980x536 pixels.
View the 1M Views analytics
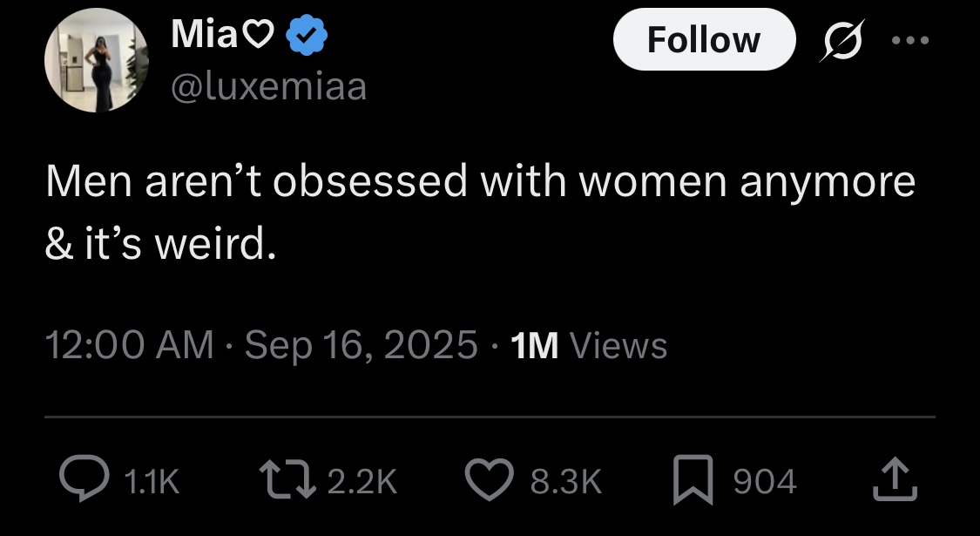588,346
